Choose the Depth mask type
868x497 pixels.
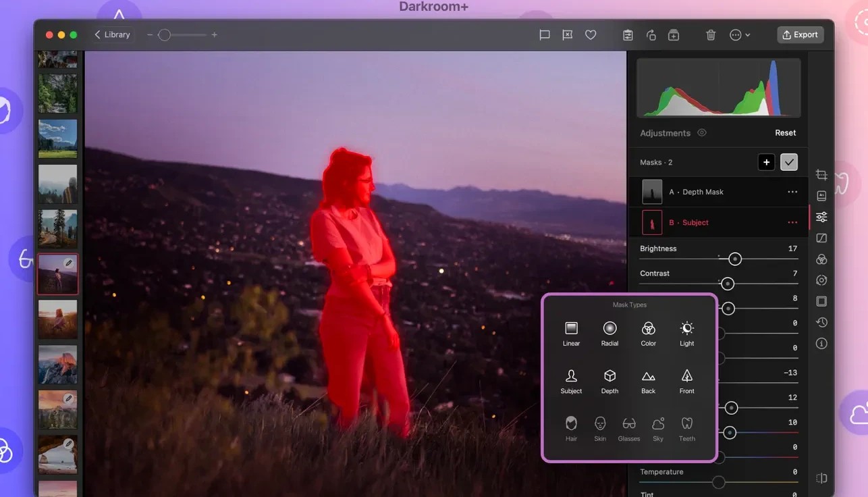coord(609,382)
